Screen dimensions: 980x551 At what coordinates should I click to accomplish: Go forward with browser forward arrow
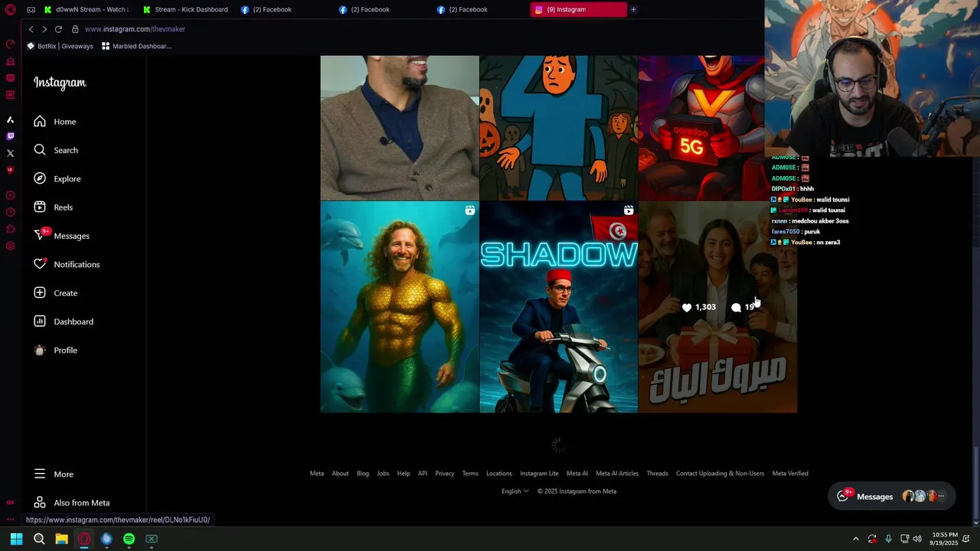pos(44,29)
